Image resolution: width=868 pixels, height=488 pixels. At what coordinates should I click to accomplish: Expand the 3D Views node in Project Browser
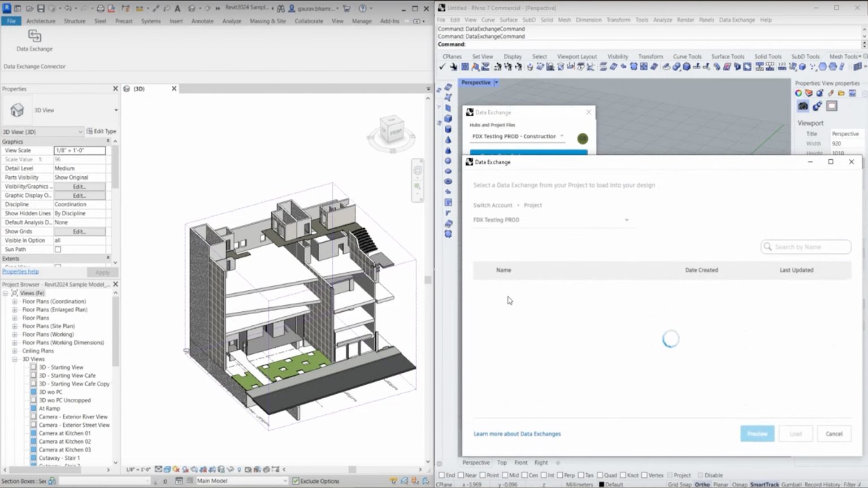pyautogui.click(x=14, y=359)
